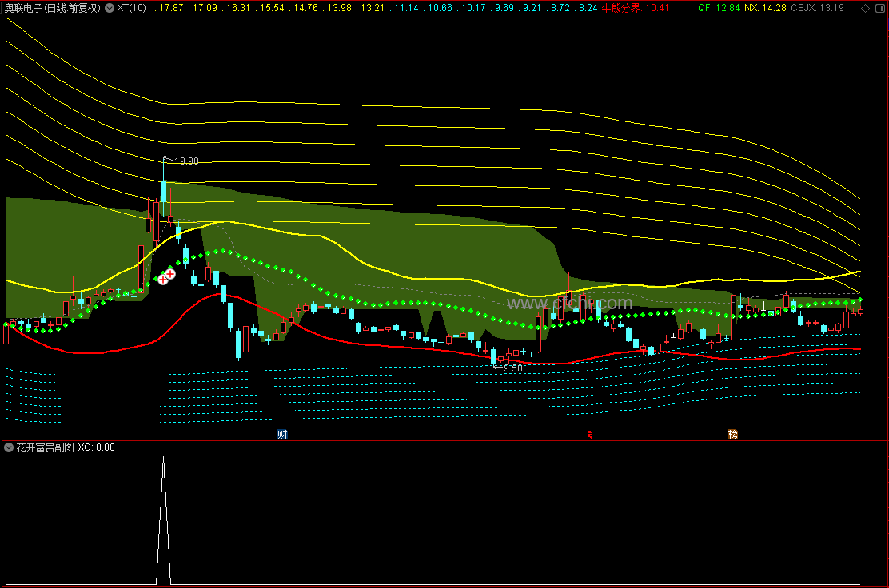Click the first yellow value 17.87

click(171, 8)
